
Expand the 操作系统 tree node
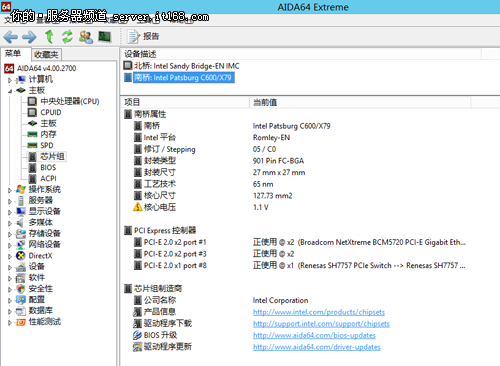[10, 190]
